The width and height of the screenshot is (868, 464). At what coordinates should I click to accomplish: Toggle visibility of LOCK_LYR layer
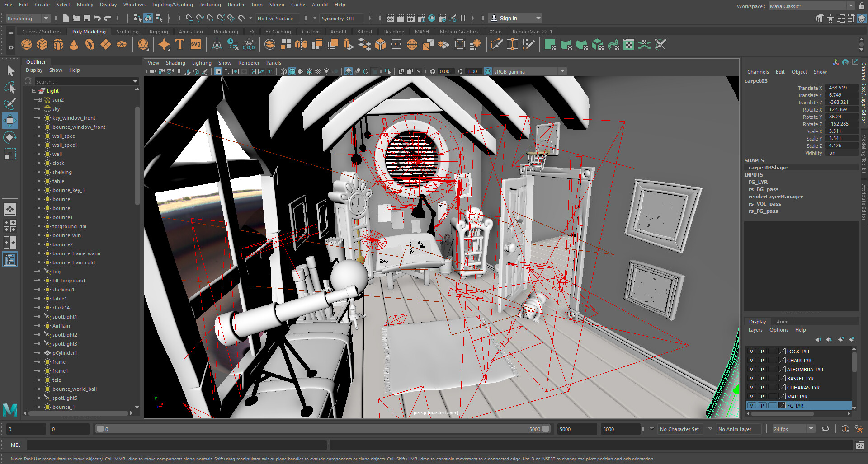pyautogui.click(x=751, y=352)
